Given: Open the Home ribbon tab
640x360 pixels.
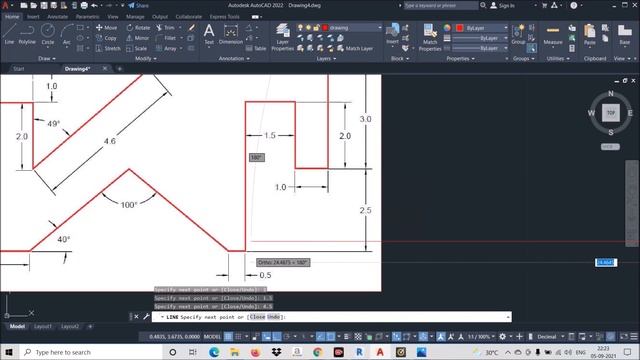Looking at the screenshot, I should coord(12,17).
